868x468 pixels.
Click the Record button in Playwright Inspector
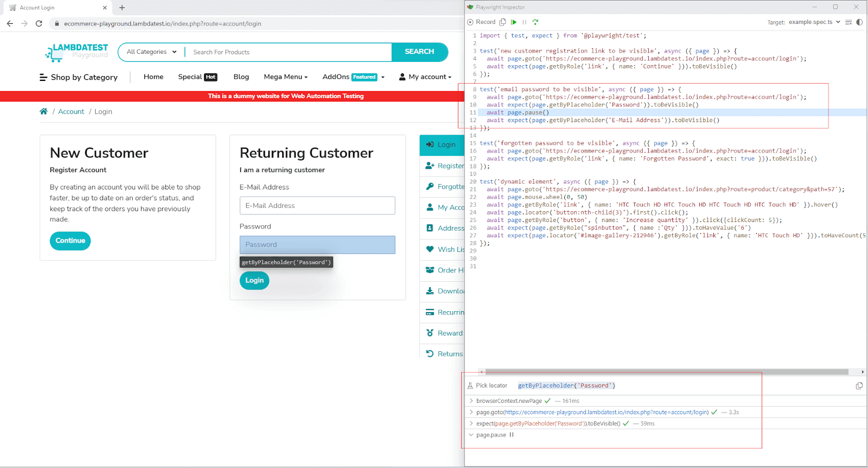coord(481,22)
